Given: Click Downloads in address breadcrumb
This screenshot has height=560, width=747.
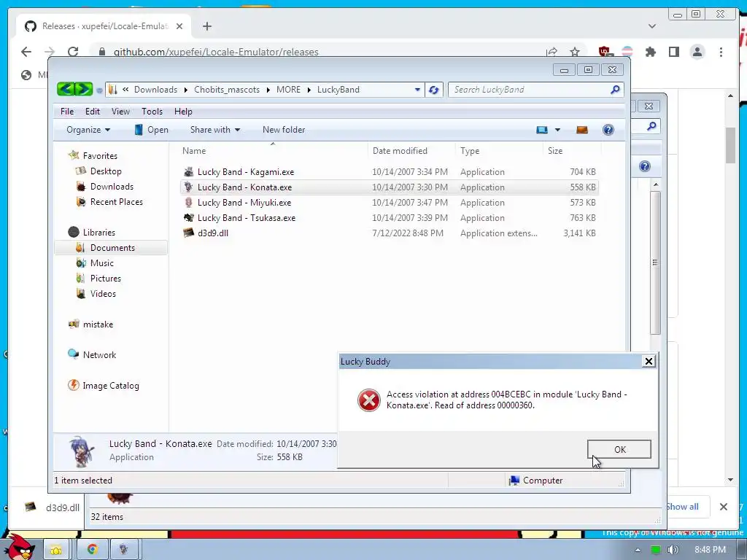Looking at the screenshot, I should [x=155, y=90].
